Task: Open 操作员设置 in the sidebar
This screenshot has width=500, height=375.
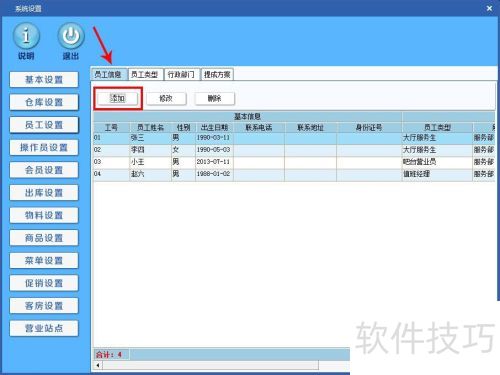Action: pos(44,147)
